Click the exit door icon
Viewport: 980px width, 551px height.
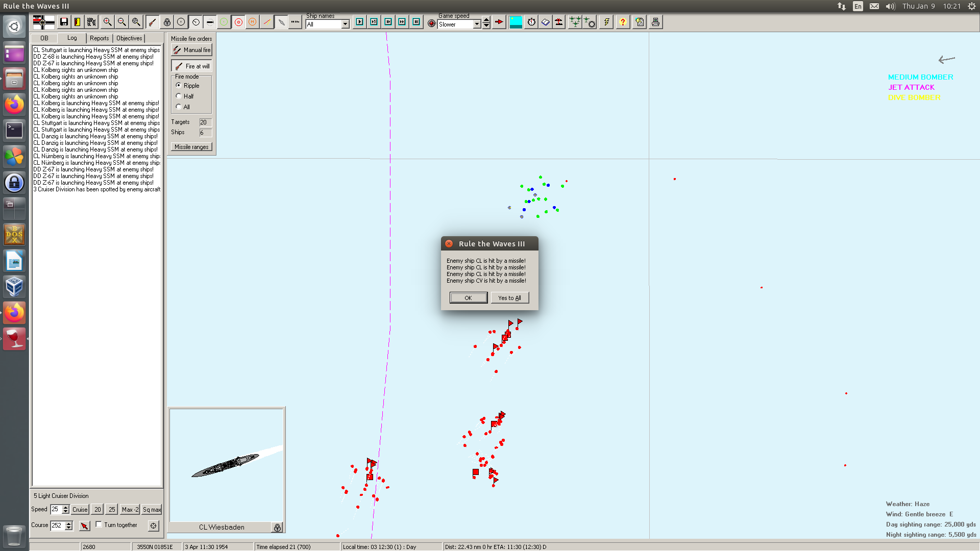point(78,22)
